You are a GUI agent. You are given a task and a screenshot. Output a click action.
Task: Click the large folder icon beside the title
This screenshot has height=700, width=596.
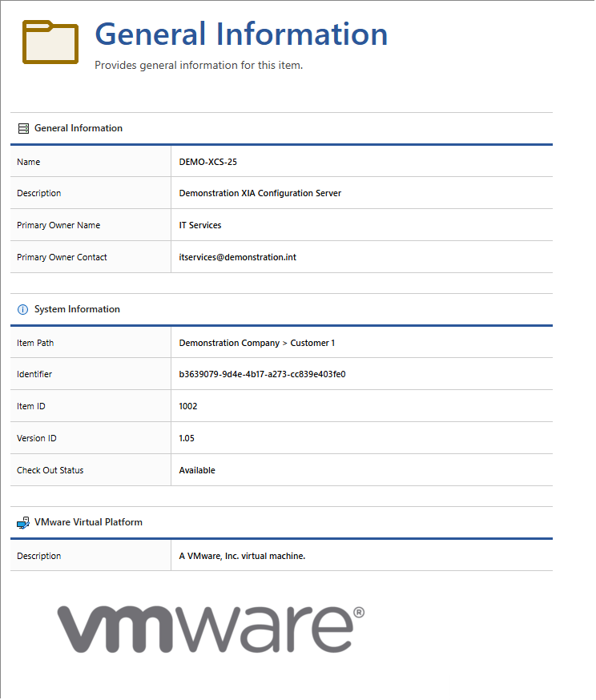50,42
